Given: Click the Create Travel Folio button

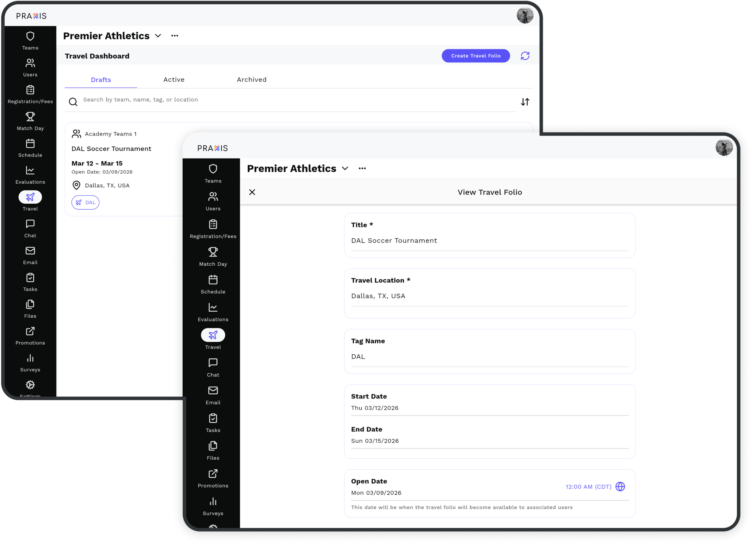Looking at the screenshot, I should click(475, 56).
